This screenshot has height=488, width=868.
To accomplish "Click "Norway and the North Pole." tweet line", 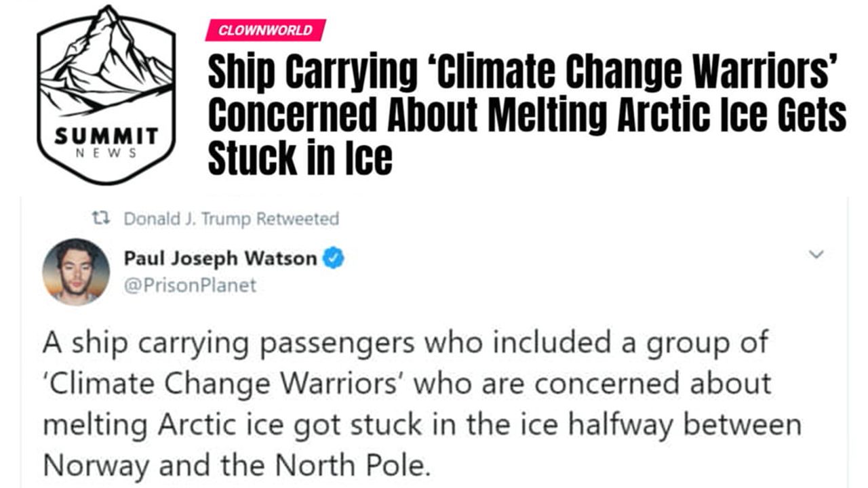I will tap(237, 466).
